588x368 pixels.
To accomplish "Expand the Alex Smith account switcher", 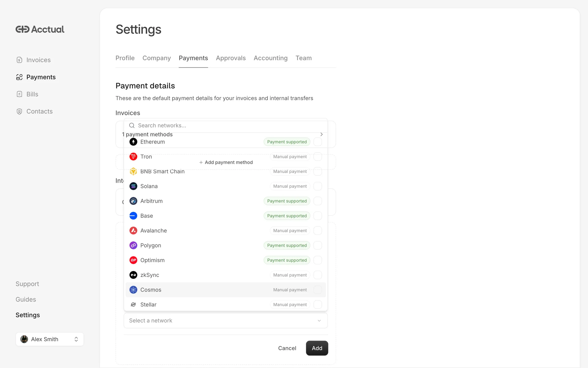I will tap(50, 339).
